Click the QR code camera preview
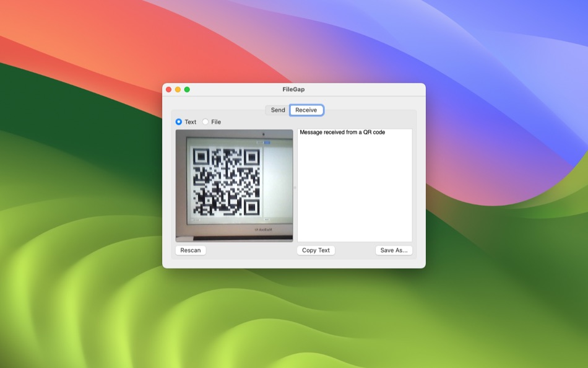This screenshot has width=588, height=368. coord(235,185)
